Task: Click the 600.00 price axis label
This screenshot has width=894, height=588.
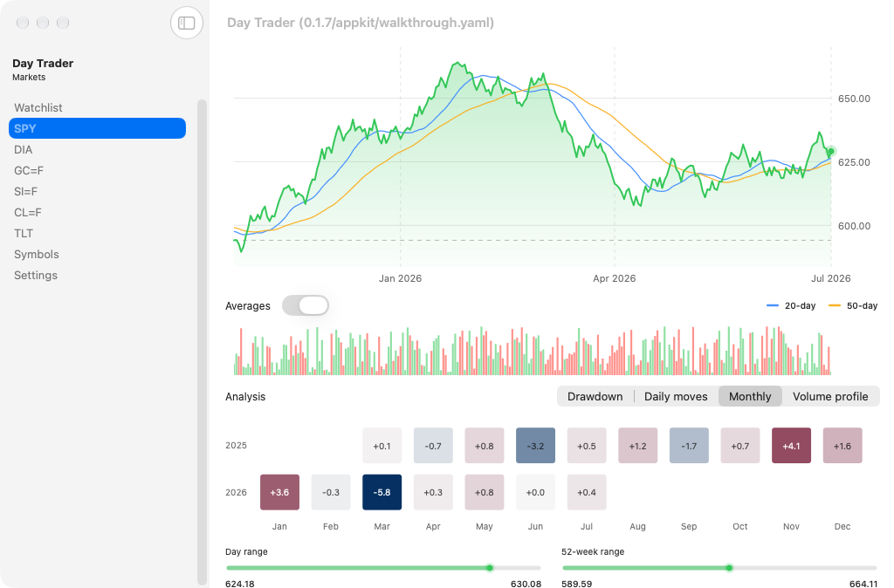Action: (x=854, y=226)
